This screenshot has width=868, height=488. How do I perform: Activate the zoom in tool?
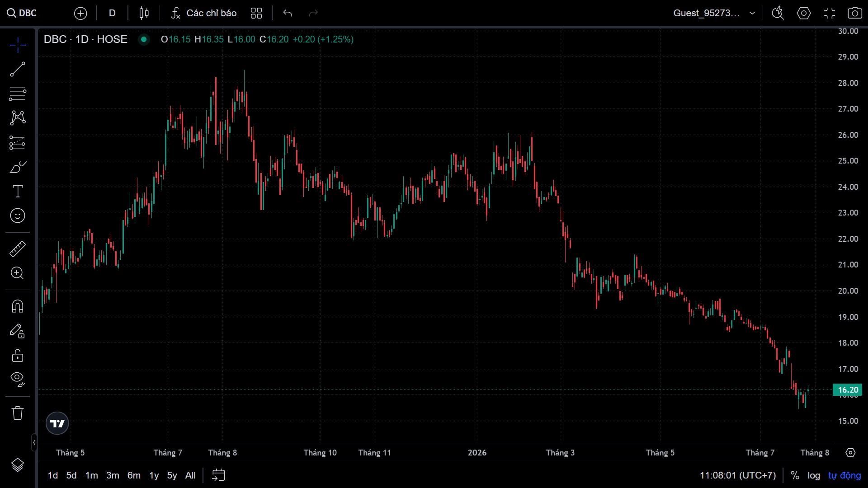tap(18, 273)
